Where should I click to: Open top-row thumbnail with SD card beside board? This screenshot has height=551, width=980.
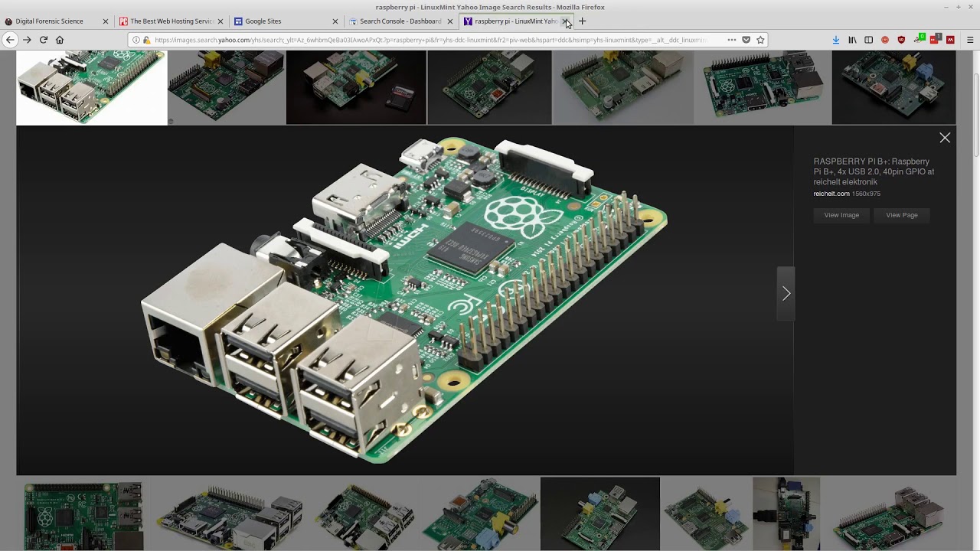[356, 86]
